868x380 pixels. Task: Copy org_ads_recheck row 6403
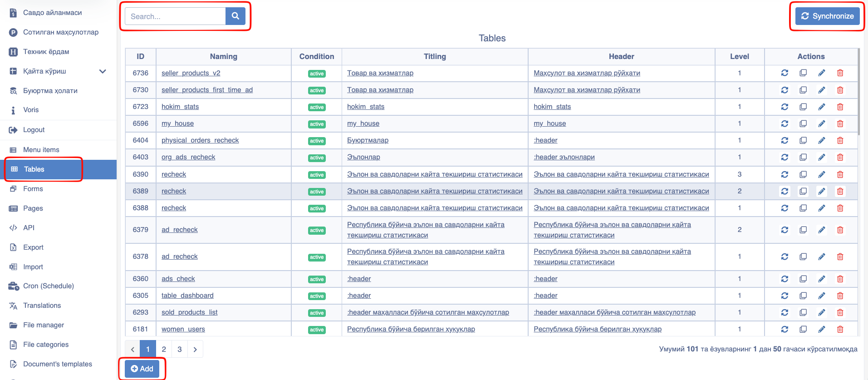click(x=803, y=157)
